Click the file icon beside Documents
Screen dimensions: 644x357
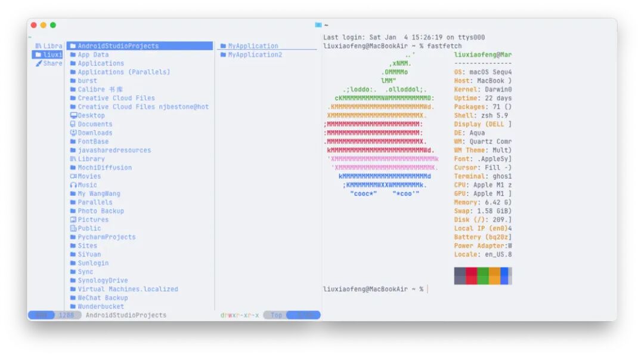coord(73,124)
